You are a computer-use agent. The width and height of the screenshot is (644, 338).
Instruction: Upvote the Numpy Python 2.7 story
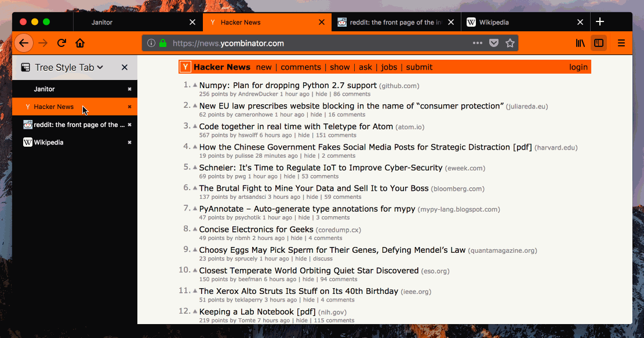click(x=195, y=85)
